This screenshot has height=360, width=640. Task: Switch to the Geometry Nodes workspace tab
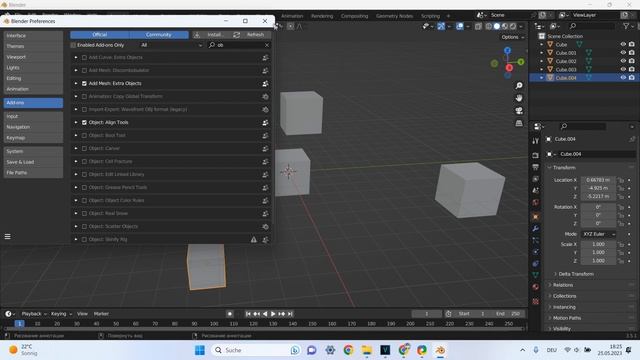pos(394,16)
